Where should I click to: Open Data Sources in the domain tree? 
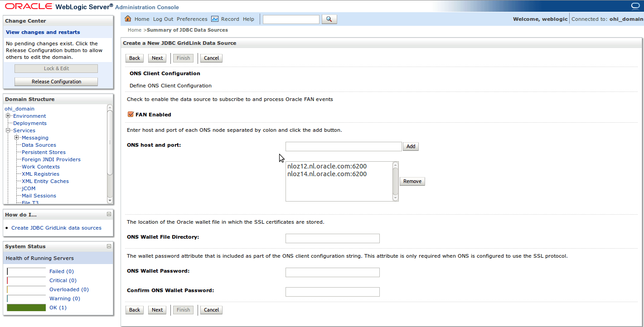coord(39,145)
